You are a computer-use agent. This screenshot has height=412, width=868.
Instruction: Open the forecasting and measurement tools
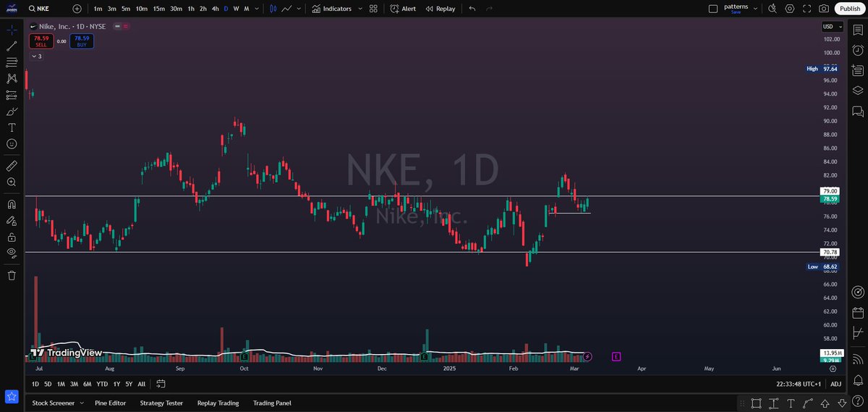click(12, 95)
